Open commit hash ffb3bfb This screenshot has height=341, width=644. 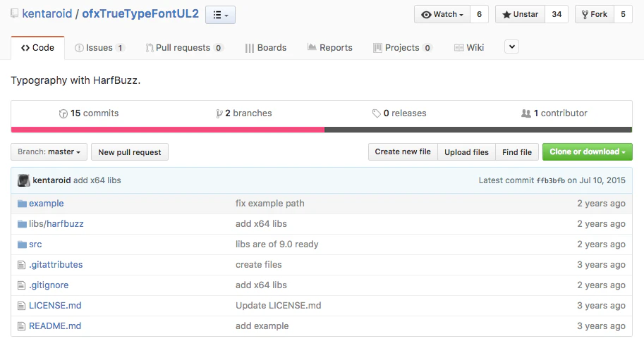click(x=551, y=180)
